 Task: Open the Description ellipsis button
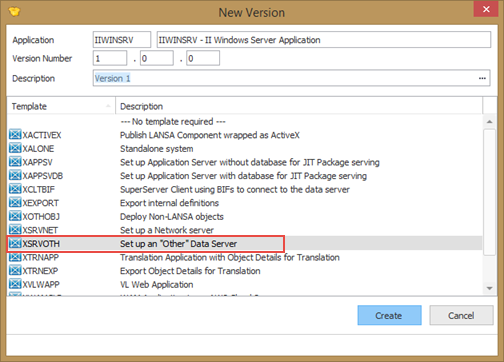point(482,78)
